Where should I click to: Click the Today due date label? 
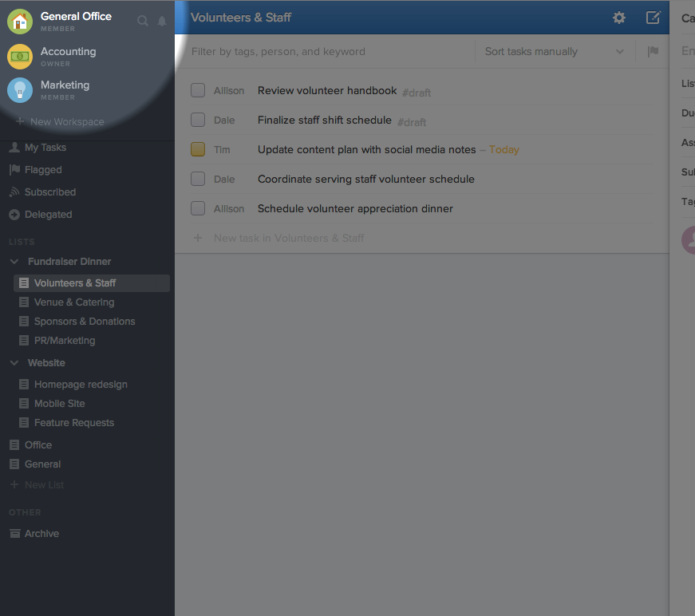pyautogui.click(x=504, y=150)
